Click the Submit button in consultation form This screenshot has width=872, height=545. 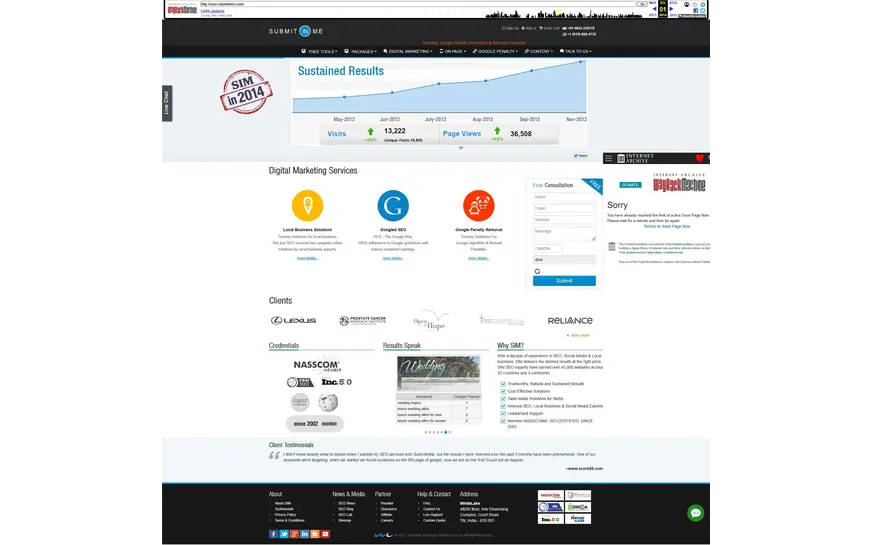(x=564, y=281)
